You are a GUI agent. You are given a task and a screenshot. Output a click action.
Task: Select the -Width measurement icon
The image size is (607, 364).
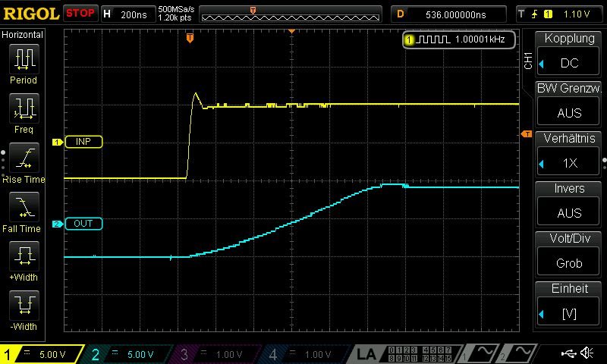point(24,306)
